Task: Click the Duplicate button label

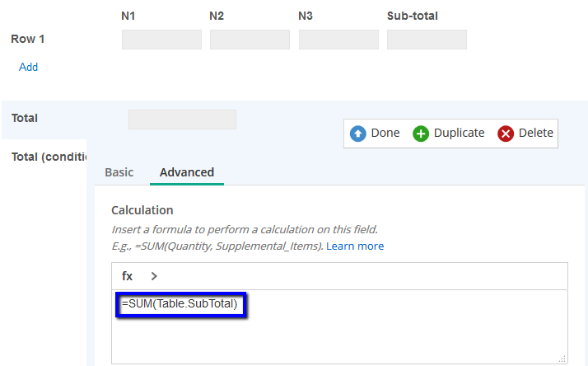Action: pyautogui.click(x=459, y=133)
